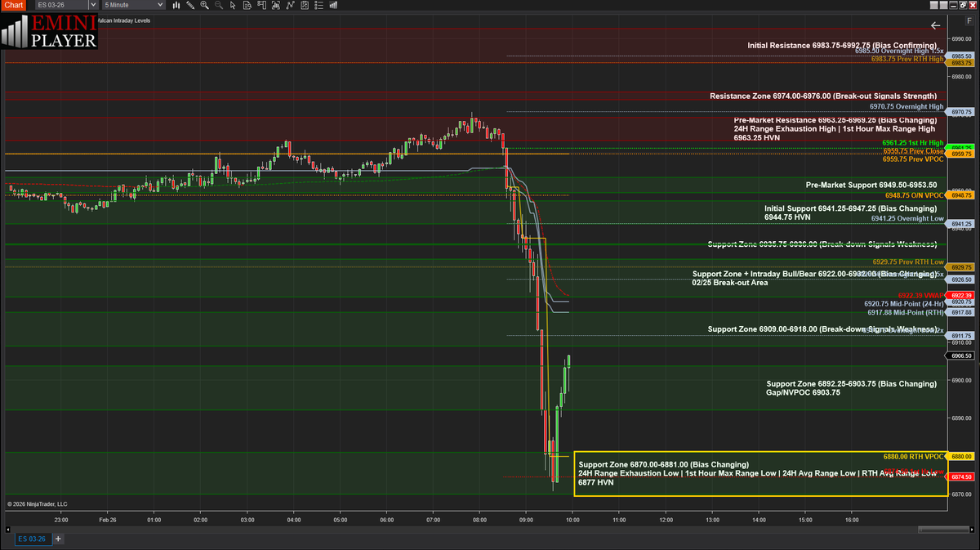
Task: Click the 6917.88 Mid-Point (RTH) label
Action: click(x=906, y=312)
